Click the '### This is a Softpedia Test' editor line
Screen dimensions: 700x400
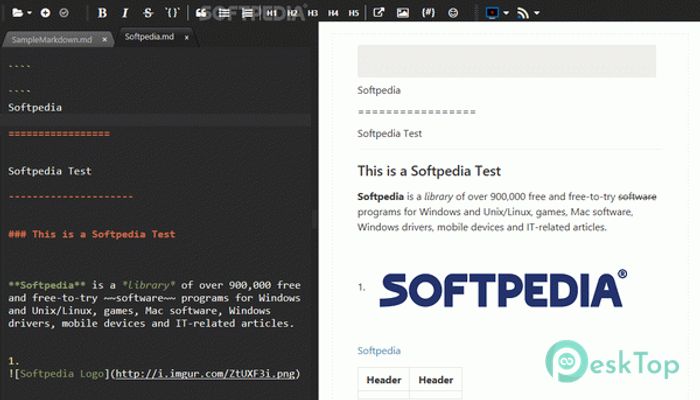92,234
